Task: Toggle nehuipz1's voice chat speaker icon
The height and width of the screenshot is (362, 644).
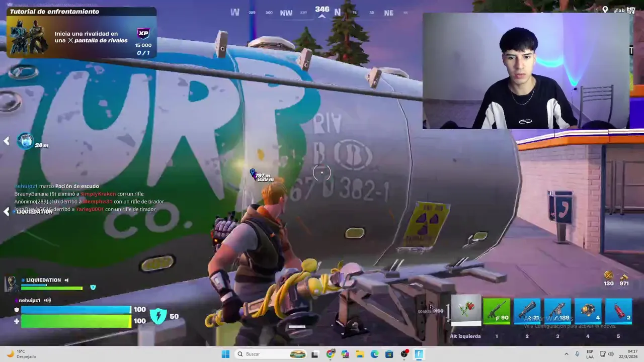Action: (47, 300)
